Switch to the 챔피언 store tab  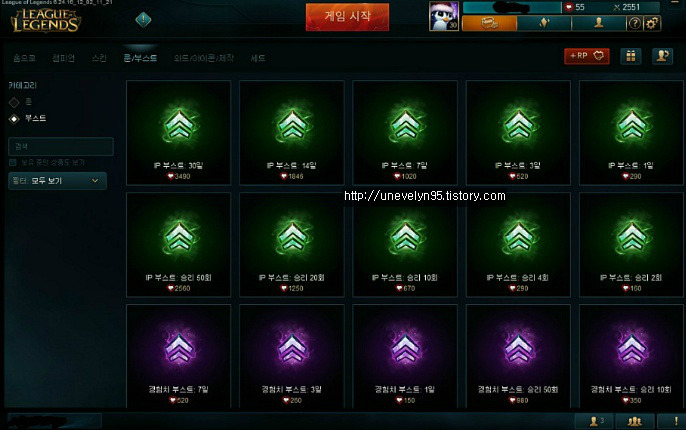click(63, 58)
